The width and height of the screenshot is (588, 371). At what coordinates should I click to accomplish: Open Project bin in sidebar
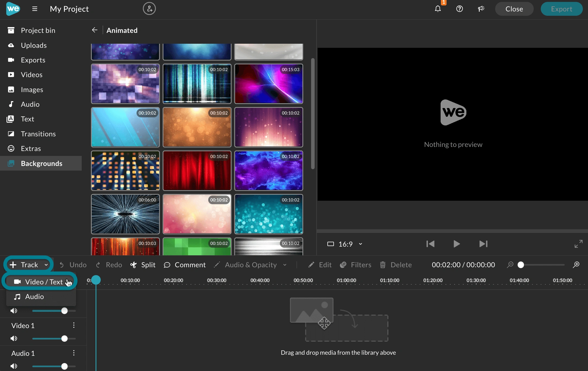41,30
